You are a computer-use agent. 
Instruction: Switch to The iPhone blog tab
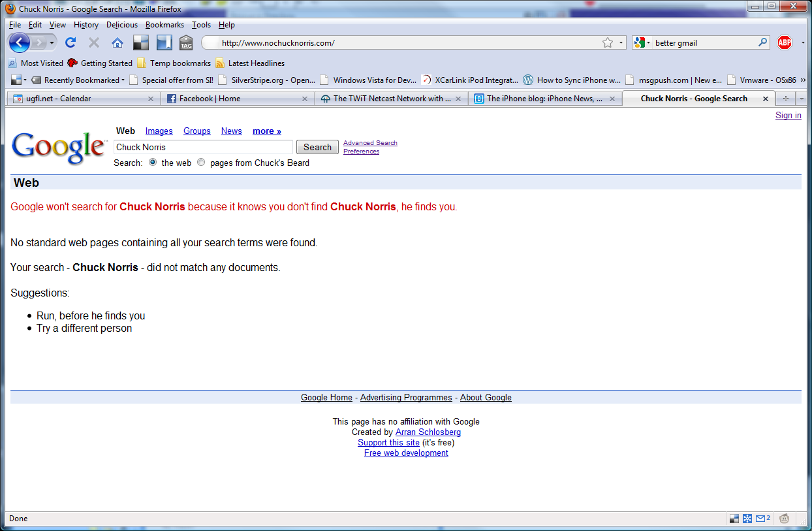[x=544, y=99]
